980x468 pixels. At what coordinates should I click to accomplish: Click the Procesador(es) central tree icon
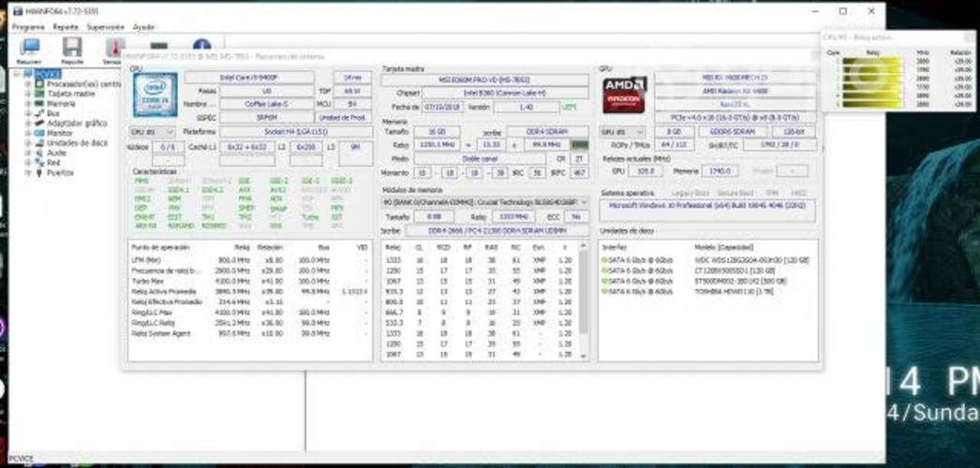pyautogui.click(x=40, y=83)
